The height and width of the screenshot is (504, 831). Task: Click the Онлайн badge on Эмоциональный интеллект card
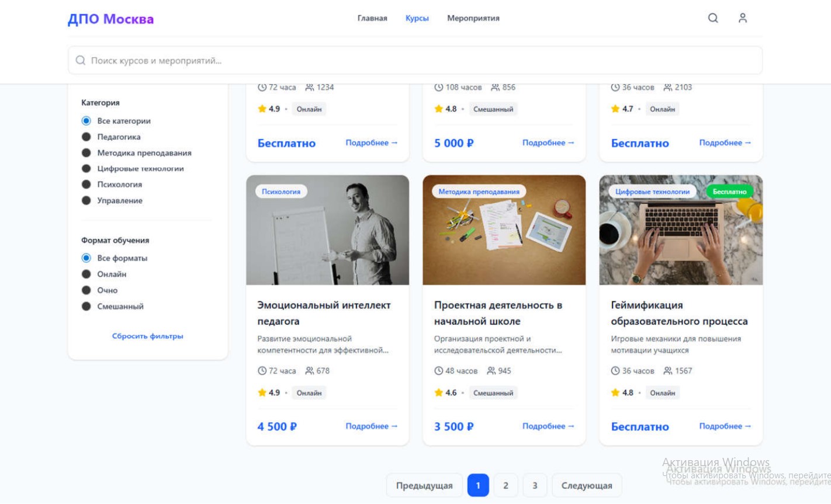(309, 393)
